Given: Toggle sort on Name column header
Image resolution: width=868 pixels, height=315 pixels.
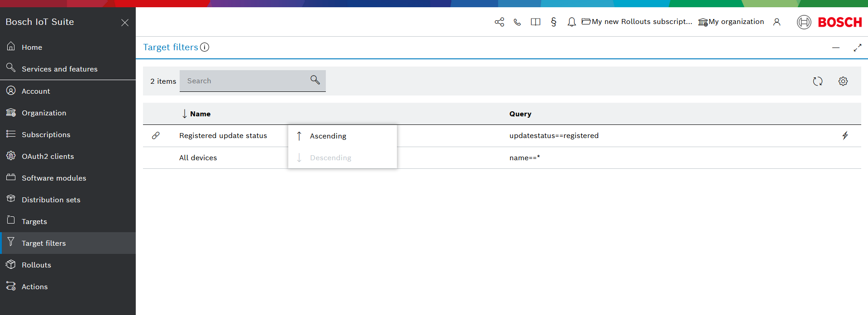Looking at the screenshot, I should point(200,114).
